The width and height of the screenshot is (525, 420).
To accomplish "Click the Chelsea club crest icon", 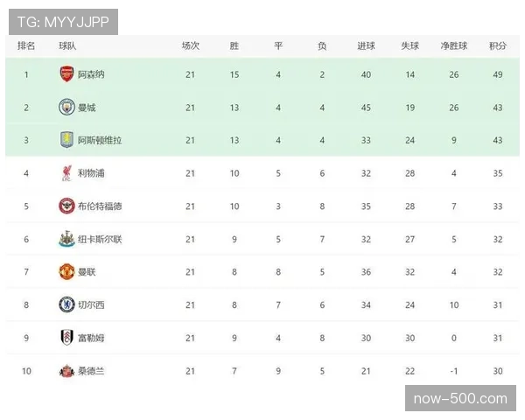I will (66, 304).
